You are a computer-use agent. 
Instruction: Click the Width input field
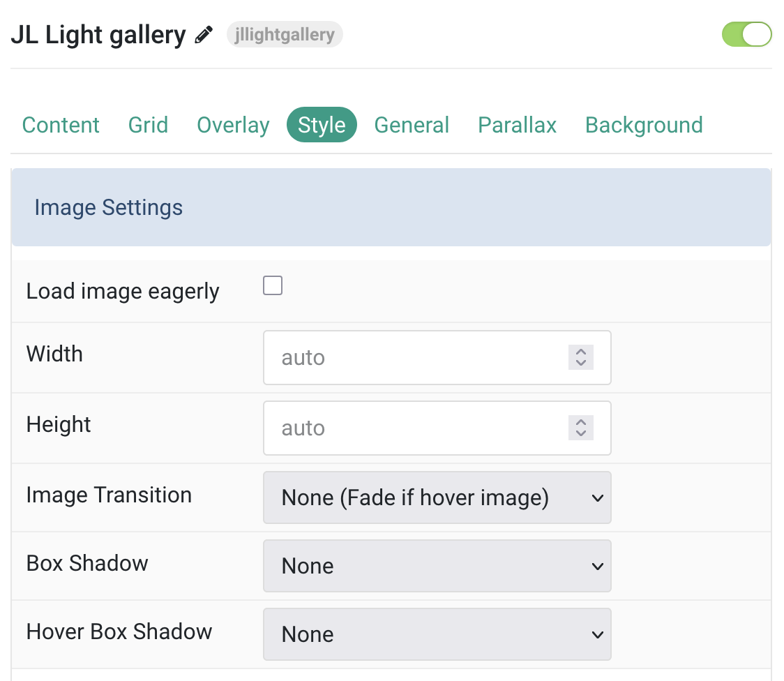click(437, 357)
